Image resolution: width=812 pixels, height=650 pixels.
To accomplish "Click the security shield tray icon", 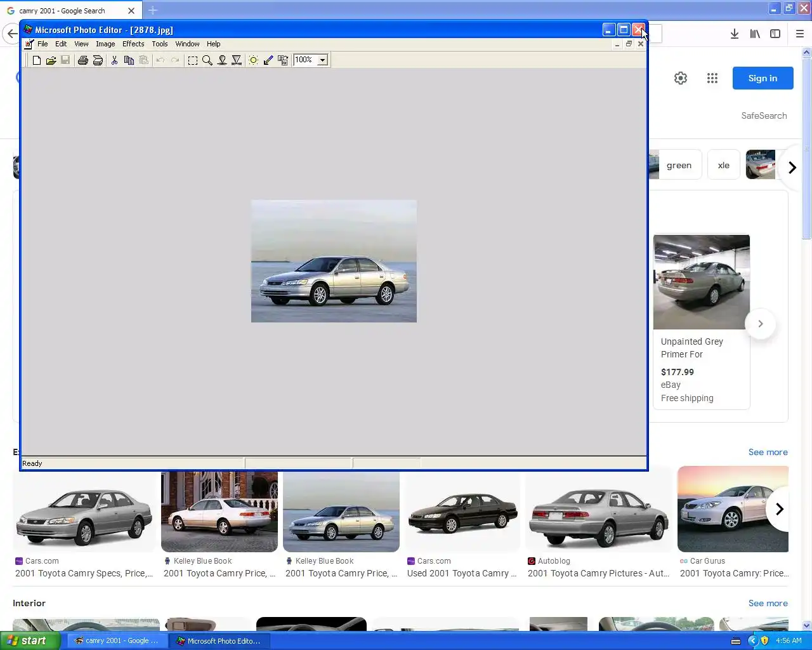I will point(764,640).
